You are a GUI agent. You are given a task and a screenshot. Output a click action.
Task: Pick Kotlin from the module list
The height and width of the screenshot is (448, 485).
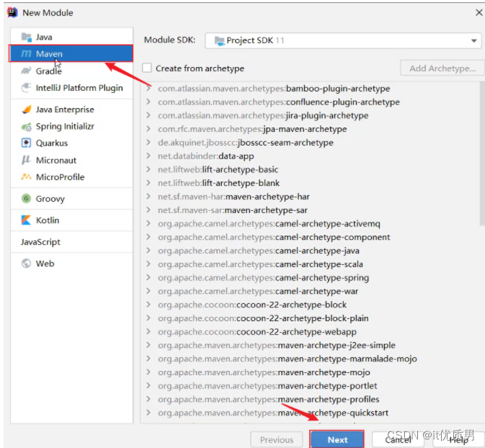coord(72,220)
